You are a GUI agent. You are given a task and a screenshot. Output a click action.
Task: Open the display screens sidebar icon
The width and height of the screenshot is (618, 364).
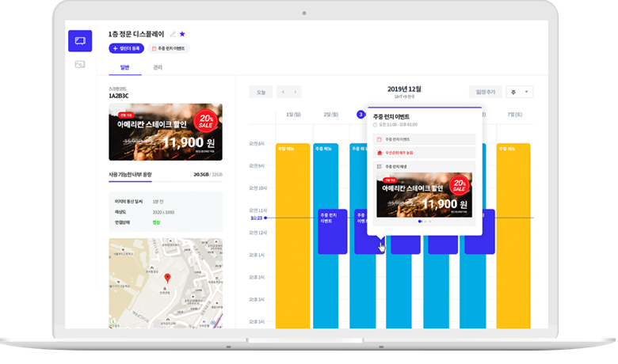pyautogui.click(x=80, y=41)
